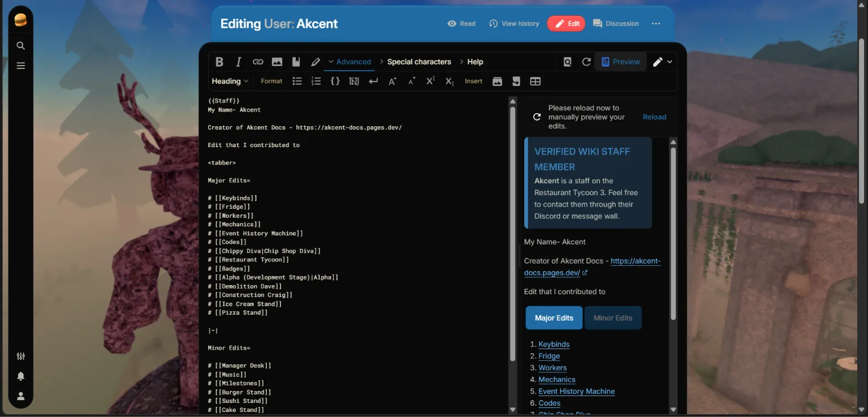Open search and replace icon
The height and width of the screenshot is (417, 868).
pos(567,62)
